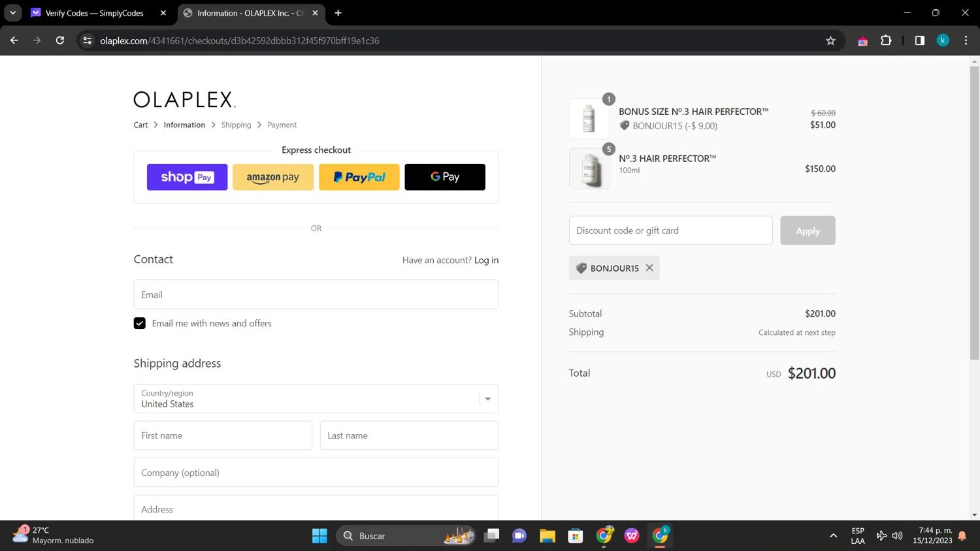Click the pink shopping extension icon
980x551 pixels.
[x=862, y=40]
